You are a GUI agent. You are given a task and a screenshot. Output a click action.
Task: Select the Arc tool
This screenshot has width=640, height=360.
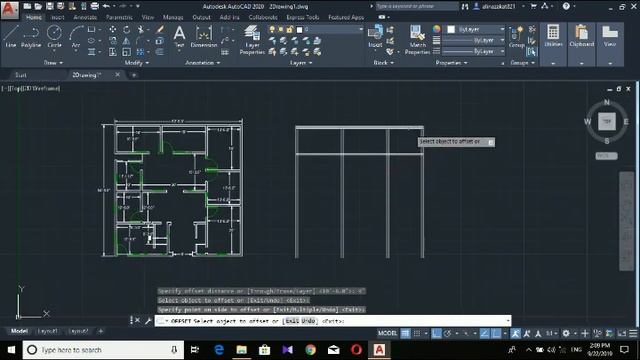click(x=76, y=36)
